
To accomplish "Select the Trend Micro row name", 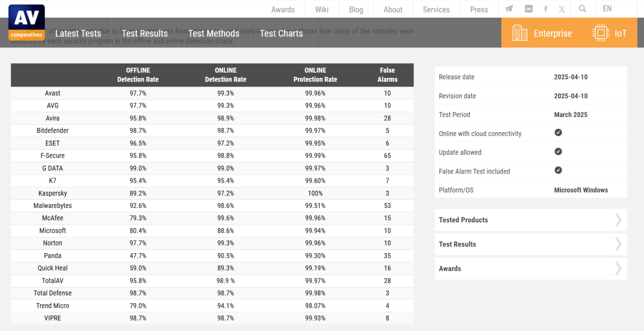I will (x=53, y=305).
